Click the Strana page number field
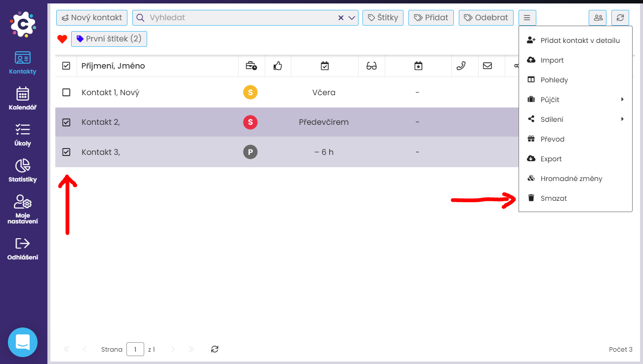643x364 pixels. pyautogui.click(x=135, y=349)
